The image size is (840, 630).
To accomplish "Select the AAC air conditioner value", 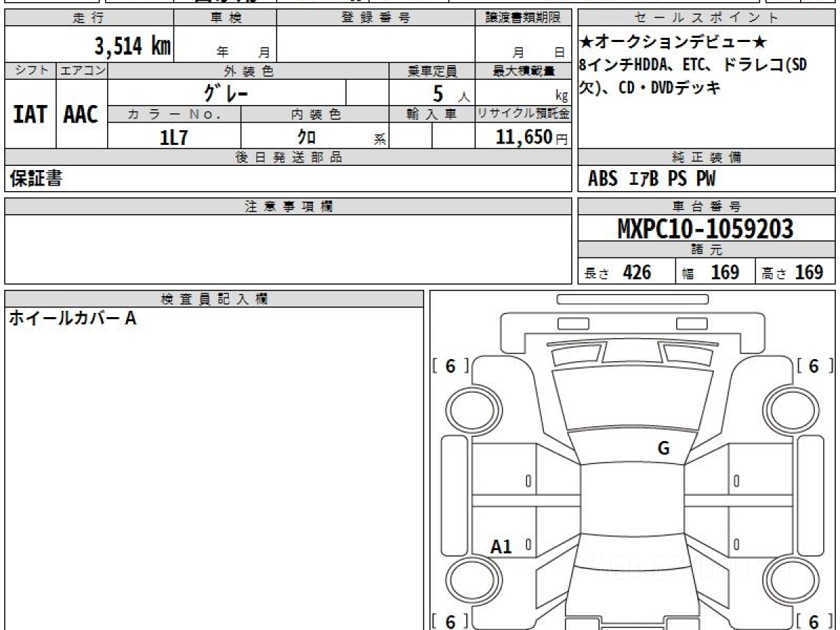I will 81,115.
